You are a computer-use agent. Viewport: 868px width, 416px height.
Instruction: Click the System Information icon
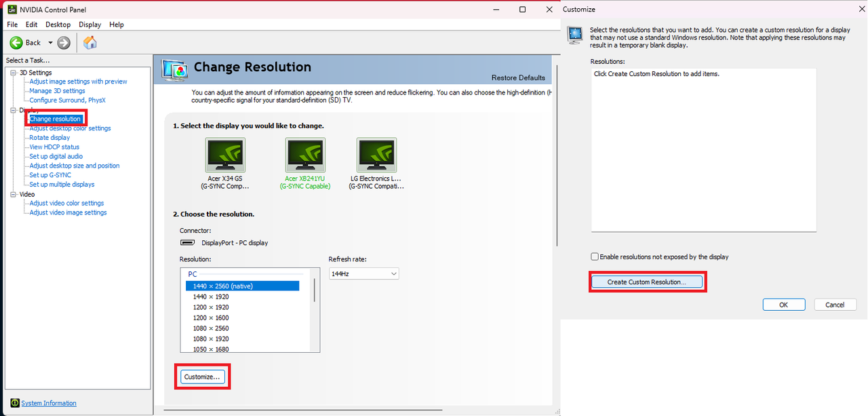click(15, 403)
